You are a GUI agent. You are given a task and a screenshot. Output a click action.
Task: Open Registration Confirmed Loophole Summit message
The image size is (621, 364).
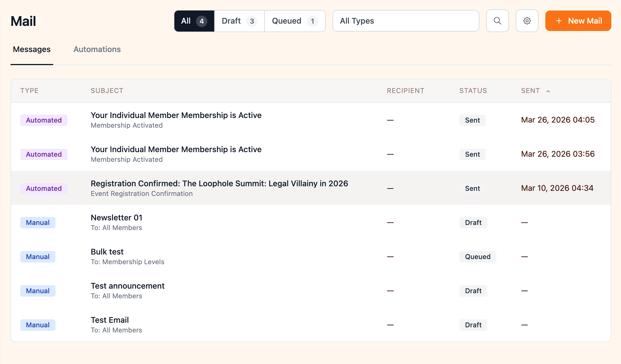click(311, 188)
